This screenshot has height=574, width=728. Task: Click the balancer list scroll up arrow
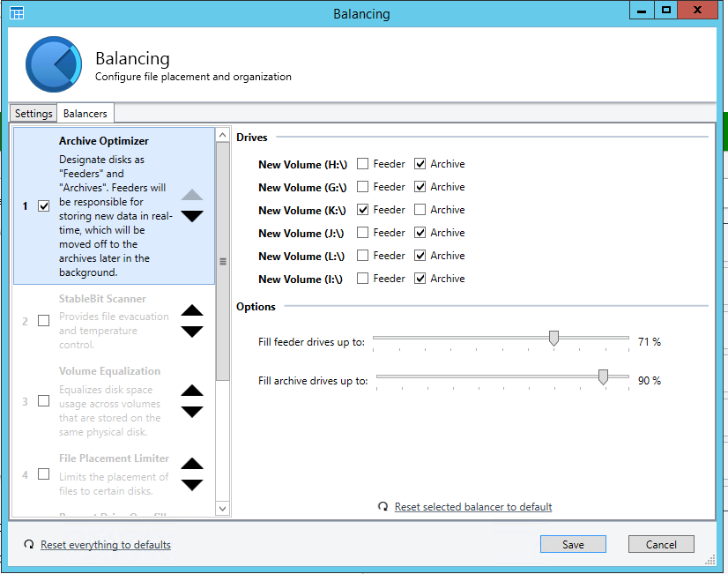point(223,135)
